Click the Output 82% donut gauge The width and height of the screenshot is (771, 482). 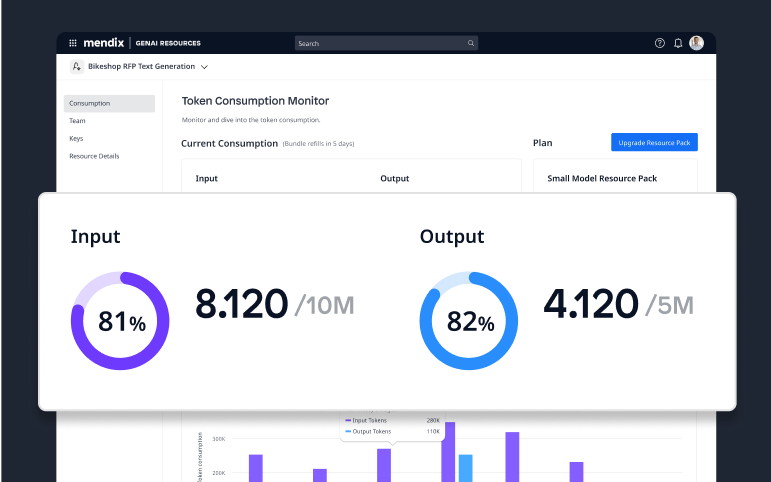tap(469, 321)
